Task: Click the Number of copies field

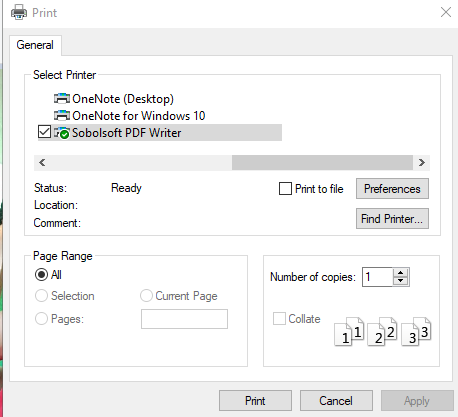Action: click(x=378, y=277)
